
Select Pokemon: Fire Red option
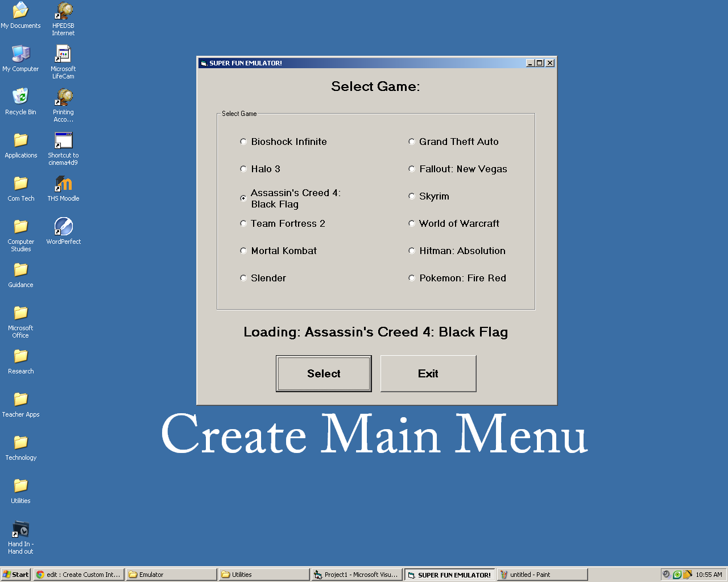[x=412, y=278]
